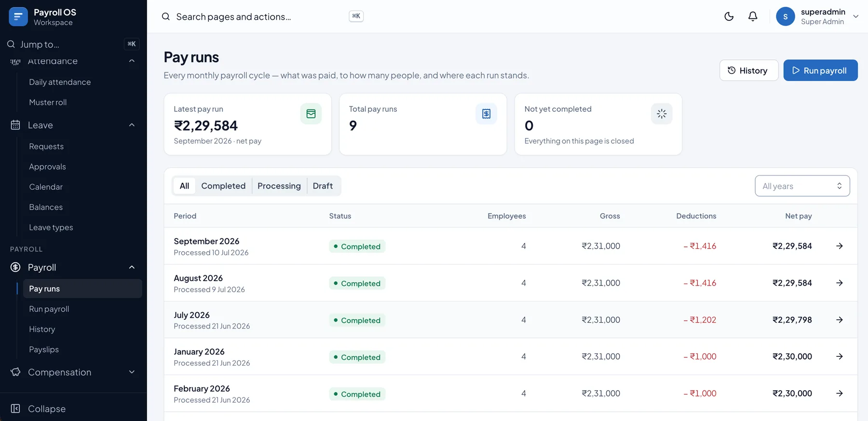Switch to the Completed tab
Image resolution: width=868 pixels, height=421 pixels.
[x=223, y=186]
